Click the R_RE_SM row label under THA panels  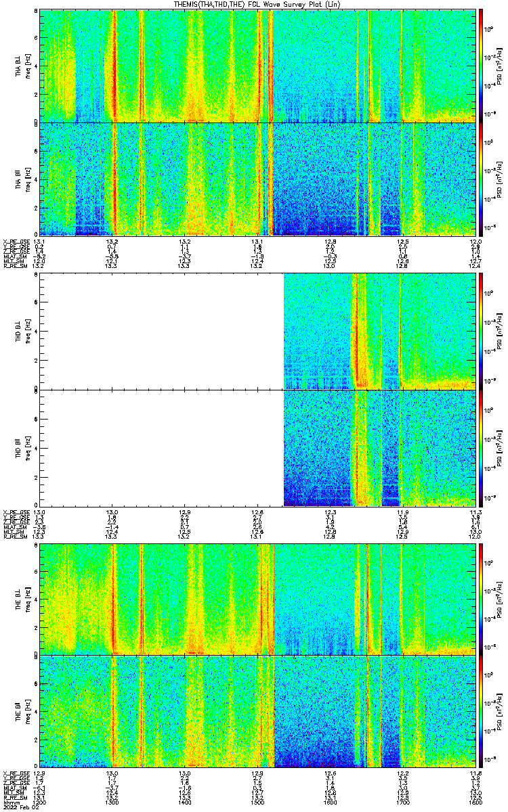tap(15, 266)
